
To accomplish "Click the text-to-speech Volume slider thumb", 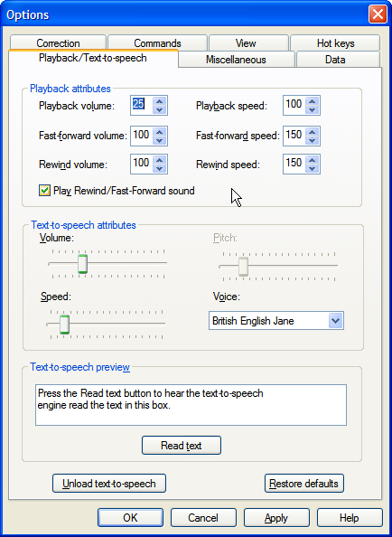I will point(82,264).
